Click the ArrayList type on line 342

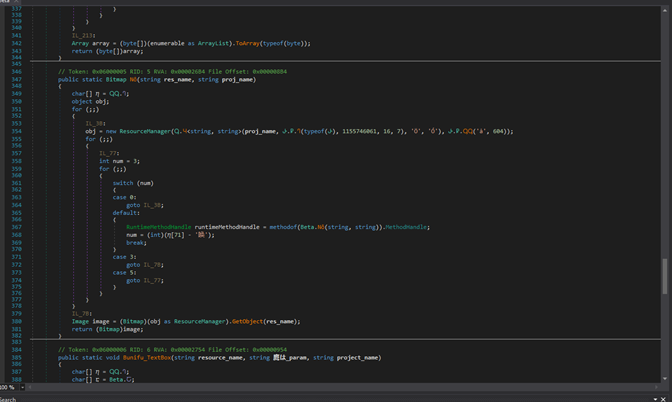215,44
